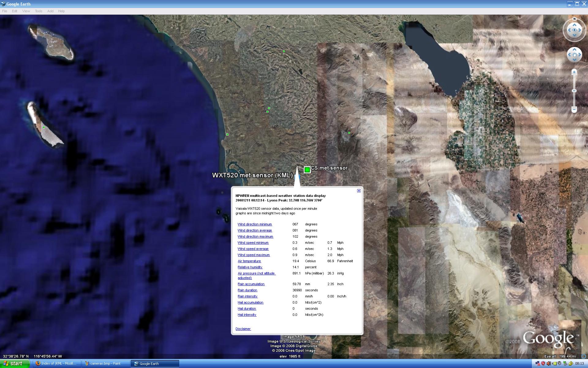Viewport: 588px width, 368px height.
Task: Select the green placemark on the coastline
Action: point(227,134)
